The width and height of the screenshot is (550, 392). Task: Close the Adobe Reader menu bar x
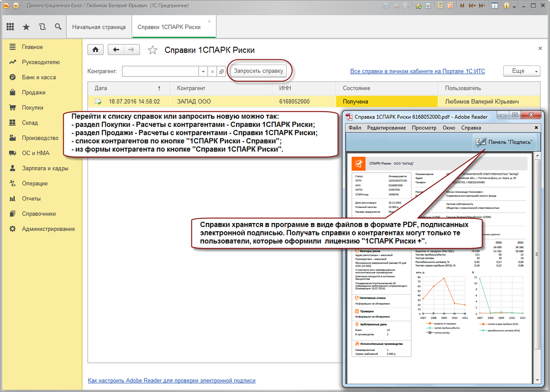click(x=536, y=127)
